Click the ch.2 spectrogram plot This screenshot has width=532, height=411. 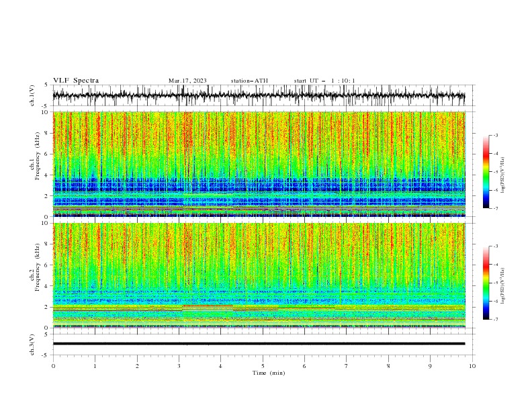click(259, 275)
